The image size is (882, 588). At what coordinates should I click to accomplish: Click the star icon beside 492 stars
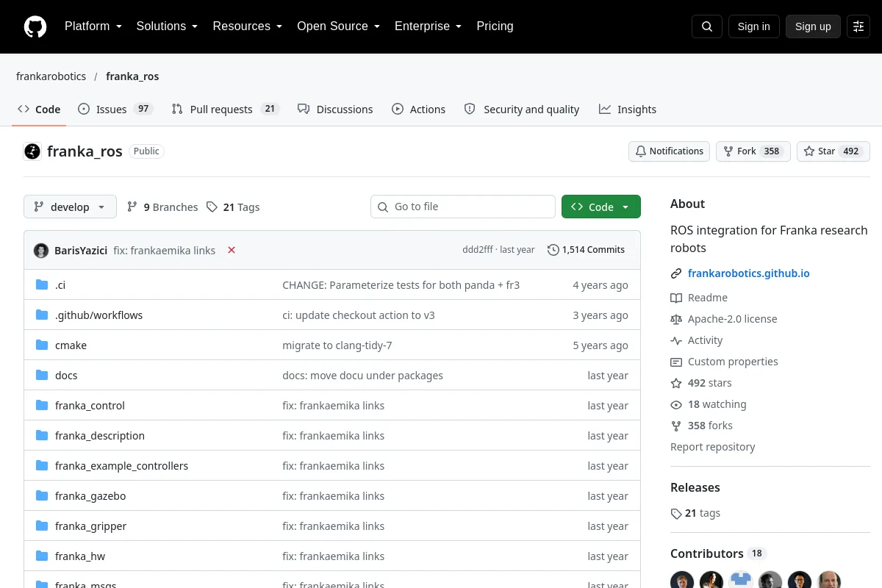pos(676,383)
